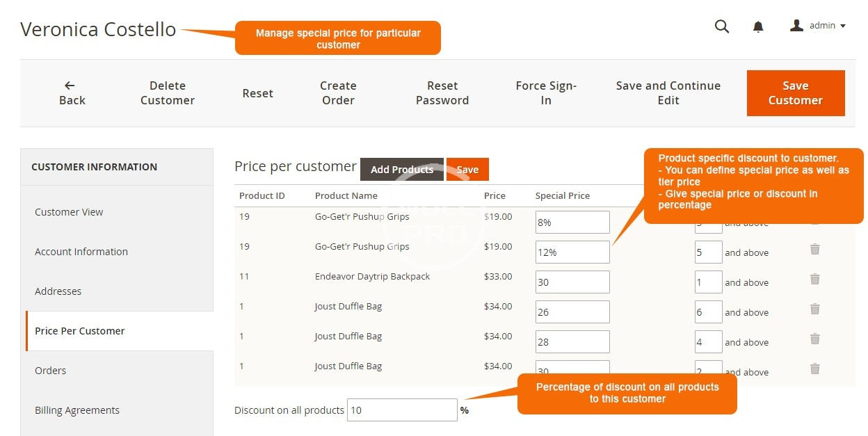Open the Addresses tab
Viewport: 868px width, 436px height.
(x=58, y=291)
